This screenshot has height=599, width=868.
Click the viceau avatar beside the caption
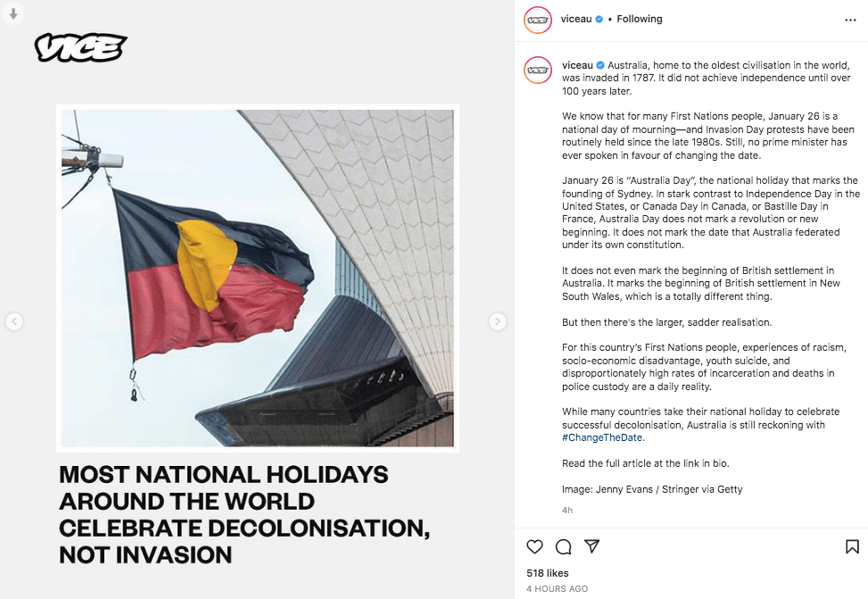click(x=538, y=70)
